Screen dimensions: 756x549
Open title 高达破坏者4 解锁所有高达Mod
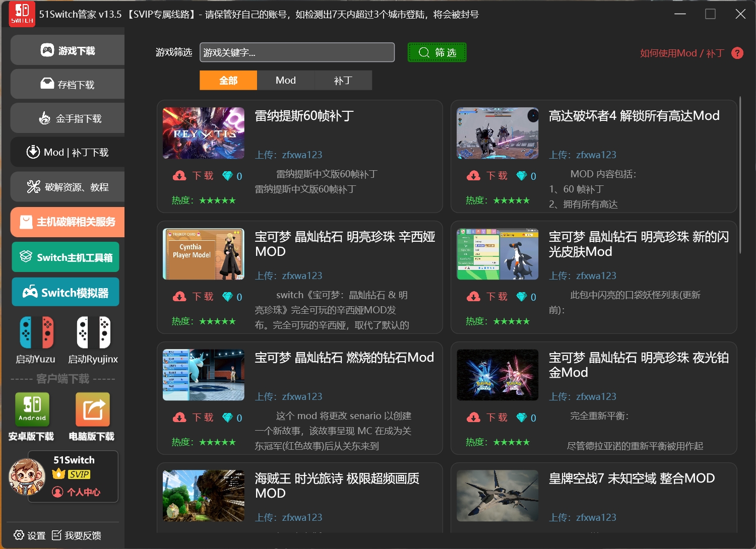tap(634, 116)
